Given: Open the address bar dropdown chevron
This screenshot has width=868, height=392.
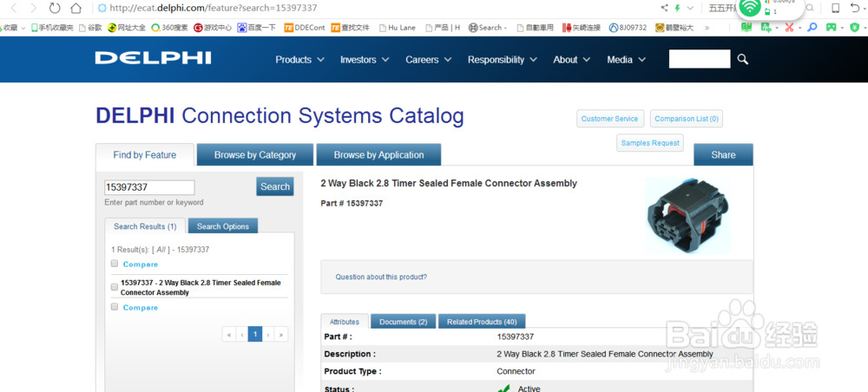Looking at the screenshot, I should pyautogui.click(x=690, y=8).
